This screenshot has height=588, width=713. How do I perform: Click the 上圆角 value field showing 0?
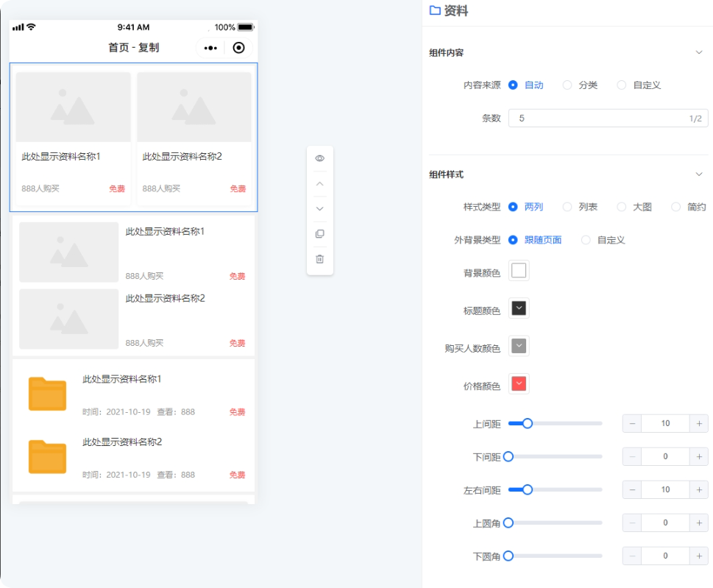click(665, 523)
